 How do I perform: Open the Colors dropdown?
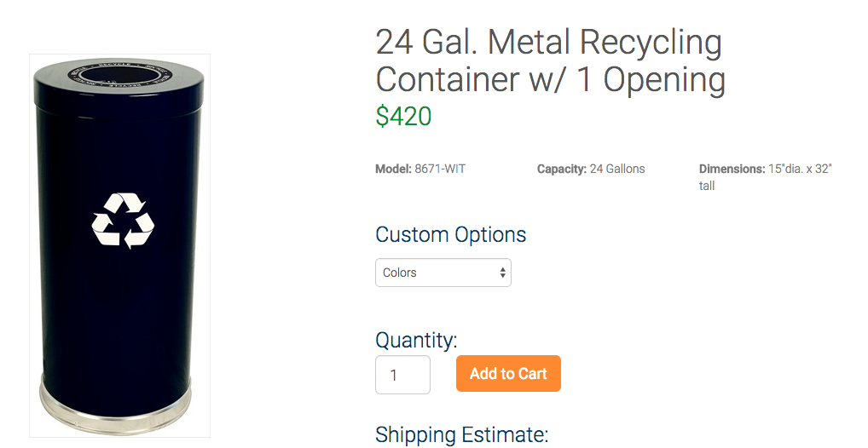click(443, 273)
